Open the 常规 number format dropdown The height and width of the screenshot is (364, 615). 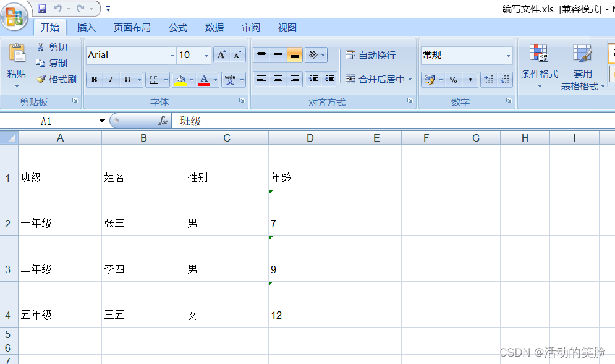[508, 55]
